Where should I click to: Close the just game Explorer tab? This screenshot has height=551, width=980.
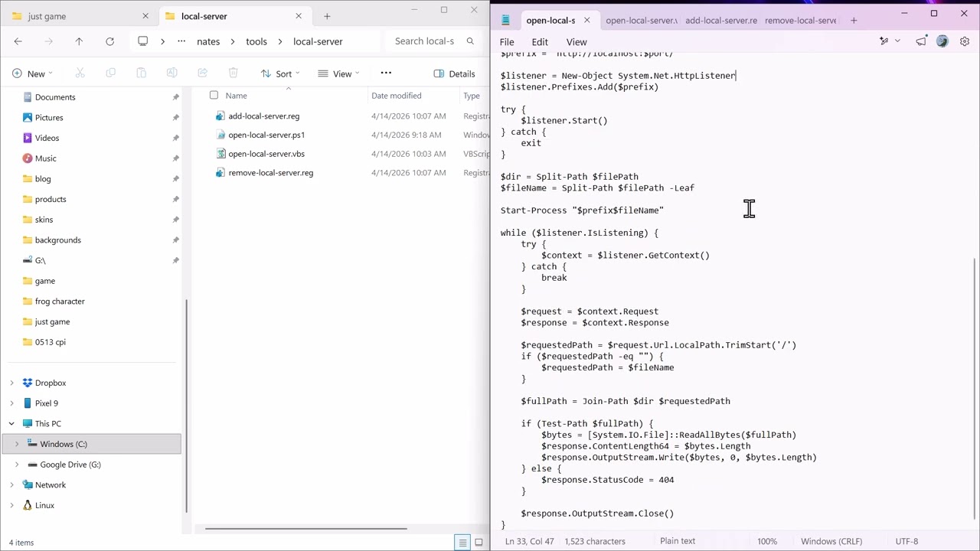(x=145, y=16)
